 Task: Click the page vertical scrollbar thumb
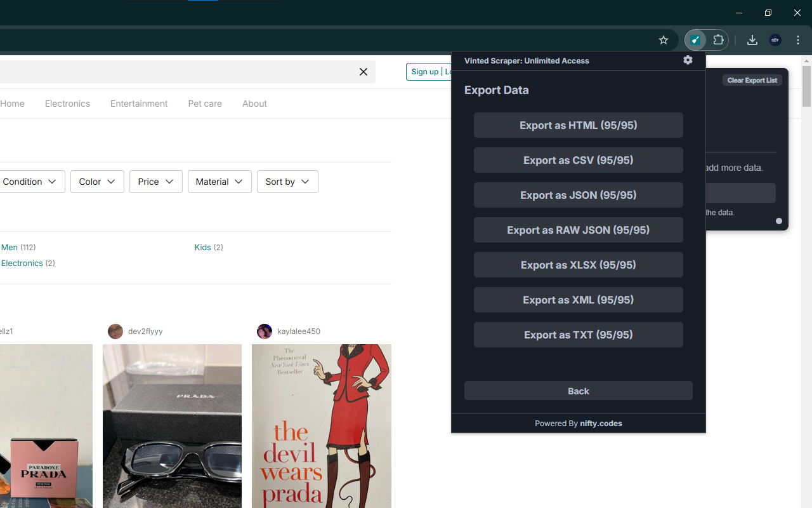pos(806,86)
